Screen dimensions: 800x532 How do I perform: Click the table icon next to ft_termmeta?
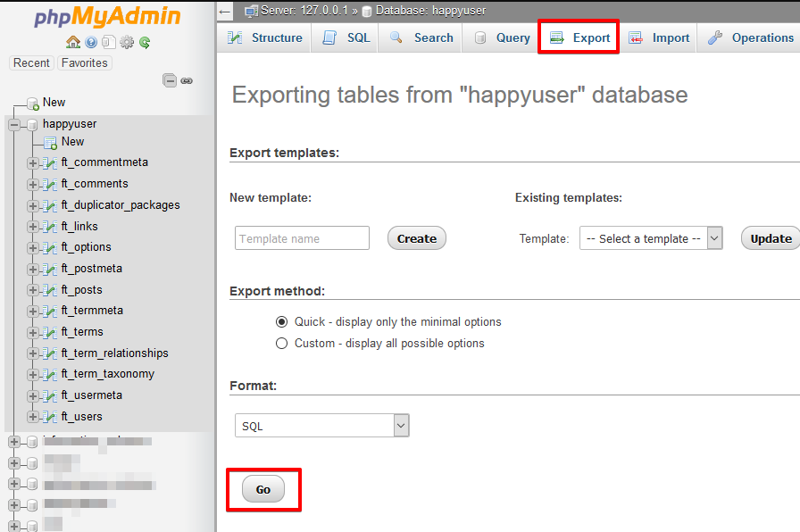(49, 312)
